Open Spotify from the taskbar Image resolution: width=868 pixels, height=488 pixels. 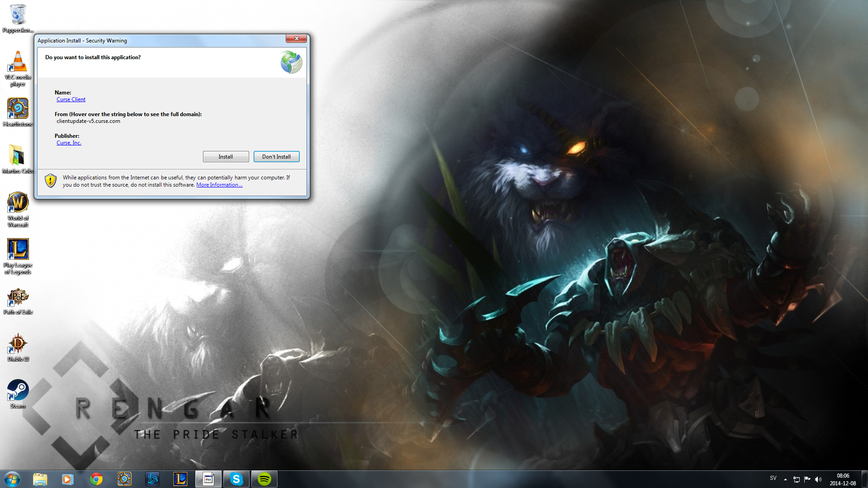tap(264, 479)
